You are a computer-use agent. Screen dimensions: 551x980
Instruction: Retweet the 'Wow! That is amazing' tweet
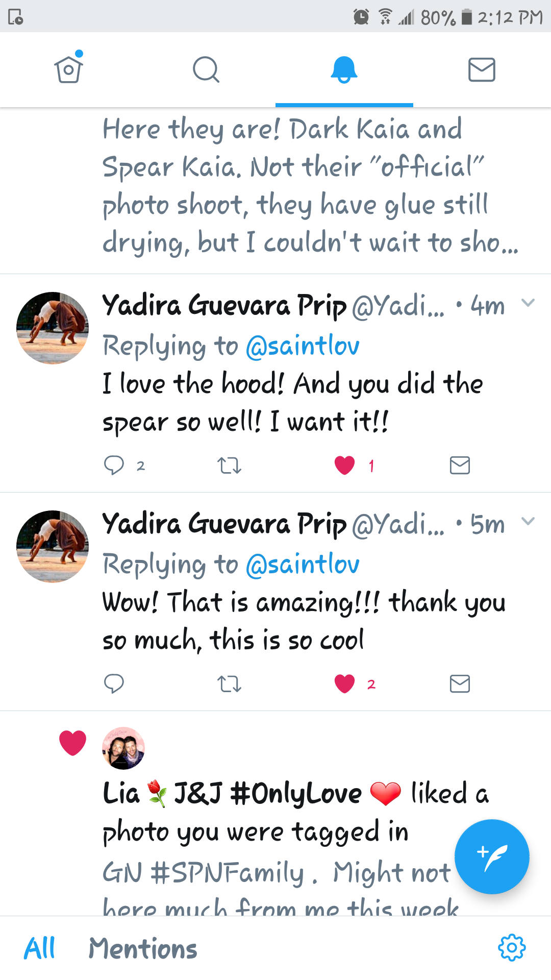[x=229, y=683]
